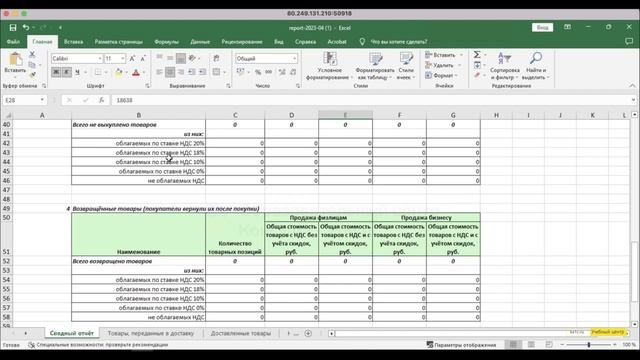Viewport: 640px width, 360px height.
Task: Open the Формат cells menu
Action: coord(439,76)
